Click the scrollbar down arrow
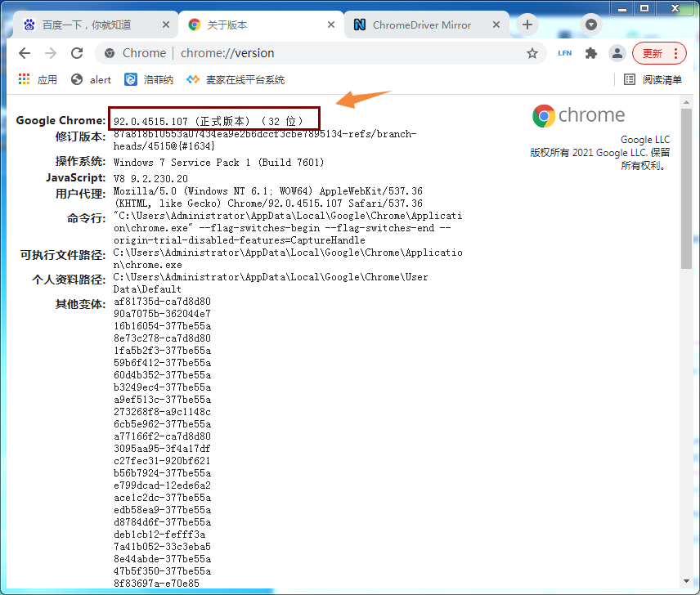The height and width of the screenshot is (595, 700). click(686, 581)
